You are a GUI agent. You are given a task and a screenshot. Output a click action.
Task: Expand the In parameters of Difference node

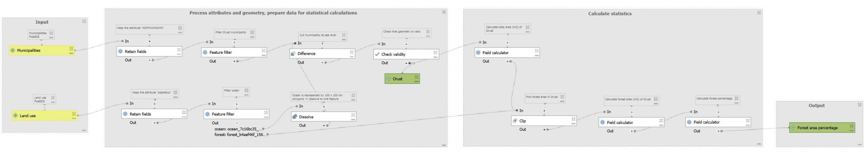click(322, 44)
